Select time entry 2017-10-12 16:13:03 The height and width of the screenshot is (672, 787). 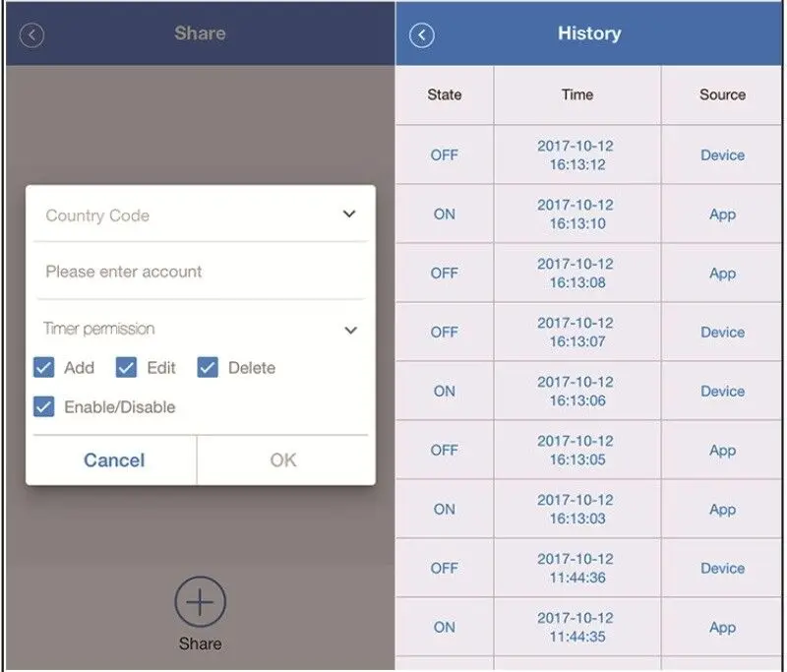click(x=576, y=509)
